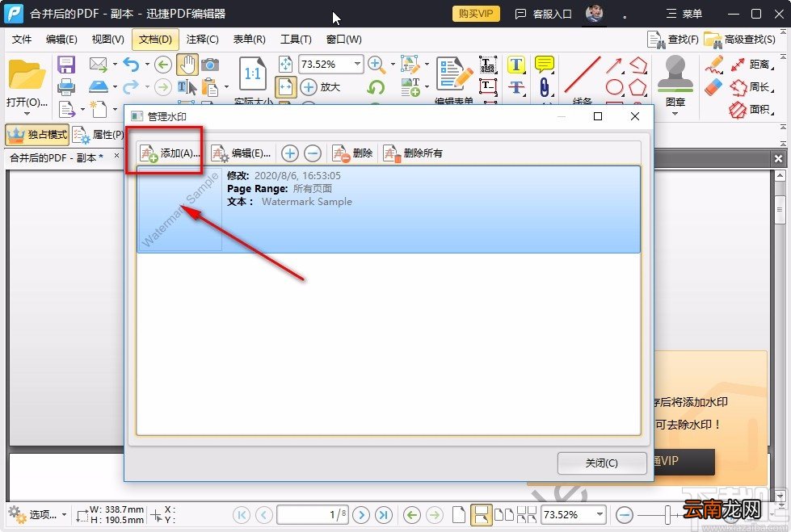Enable continuous page layout in status bar
791x532 pixels.
pyautogui.click(x=481, y=515)
